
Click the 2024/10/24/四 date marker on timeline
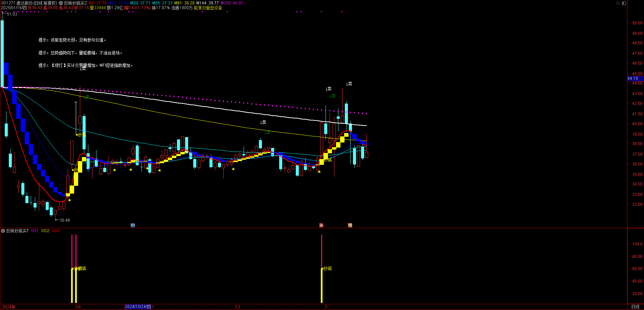[x=138, y=307]
